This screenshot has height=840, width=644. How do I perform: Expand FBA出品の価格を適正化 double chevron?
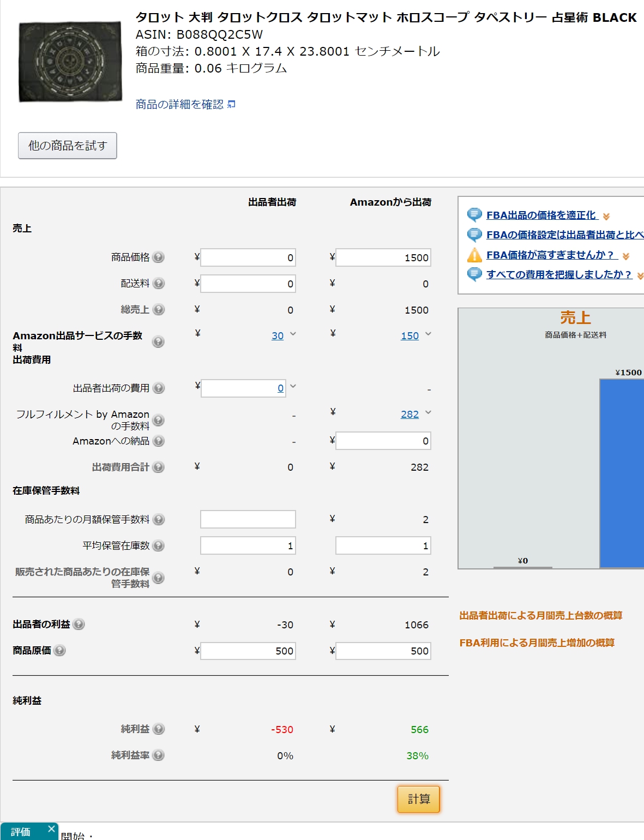pos(606,217)
